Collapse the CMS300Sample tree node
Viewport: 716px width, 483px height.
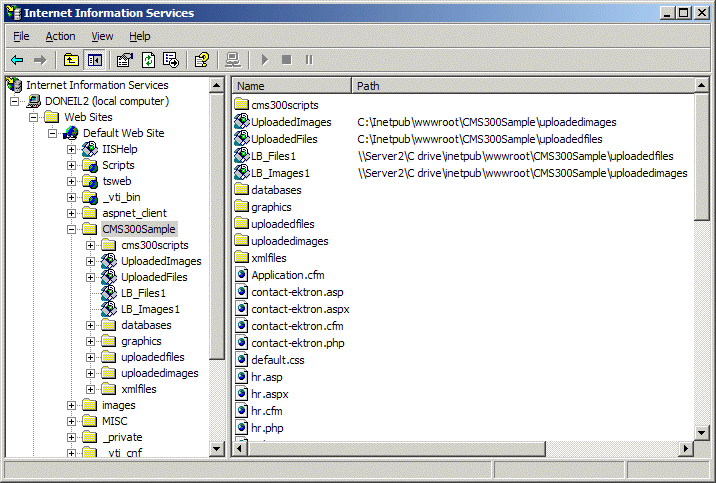coord(72,229)
